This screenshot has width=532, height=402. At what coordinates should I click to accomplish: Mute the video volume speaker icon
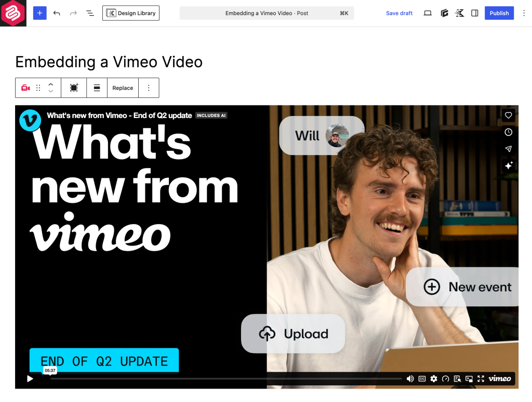tap(410, 379)
